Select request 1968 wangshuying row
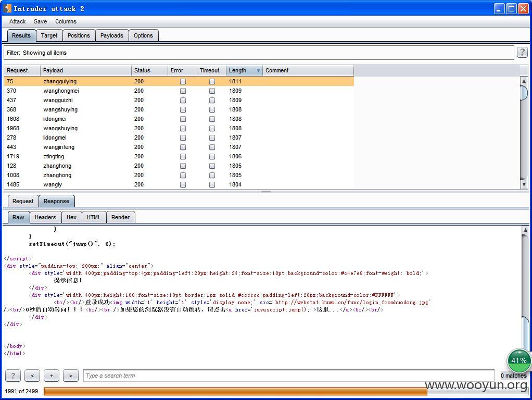The width and height of the screenshot is (532, 400). pyautogui.click(x=179, y=128)
